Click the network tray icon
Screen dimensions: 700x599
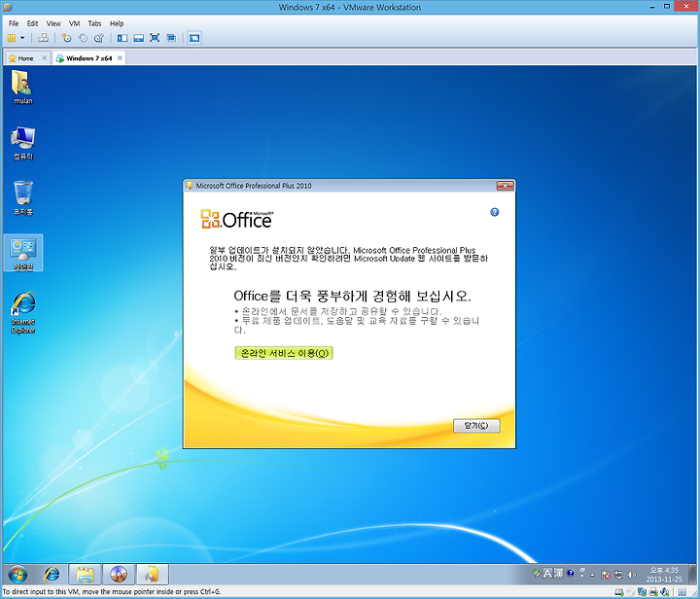[618, 575]
